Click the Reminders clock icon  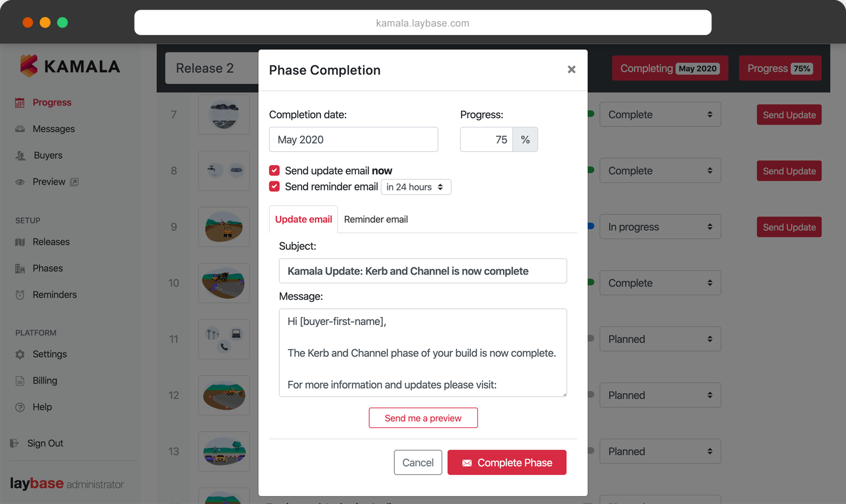[x=20, y=295]
